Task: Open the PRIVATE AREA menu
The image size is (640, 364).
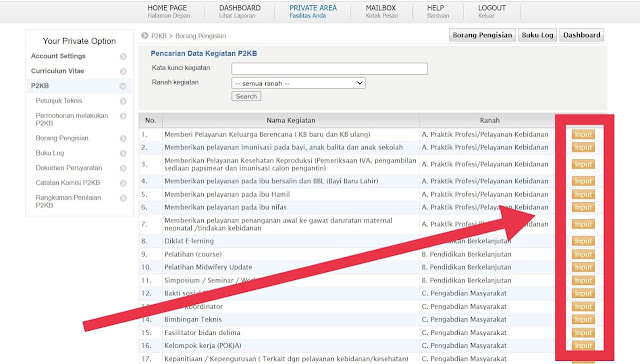Action: [313, 11]
